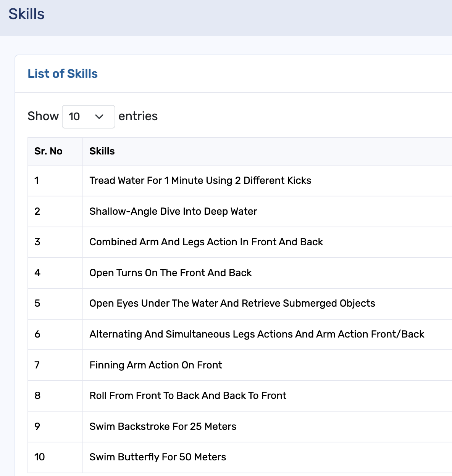Click serial number 9 cell
This screenshot has height=476, width=452.
tap(37, 426)
